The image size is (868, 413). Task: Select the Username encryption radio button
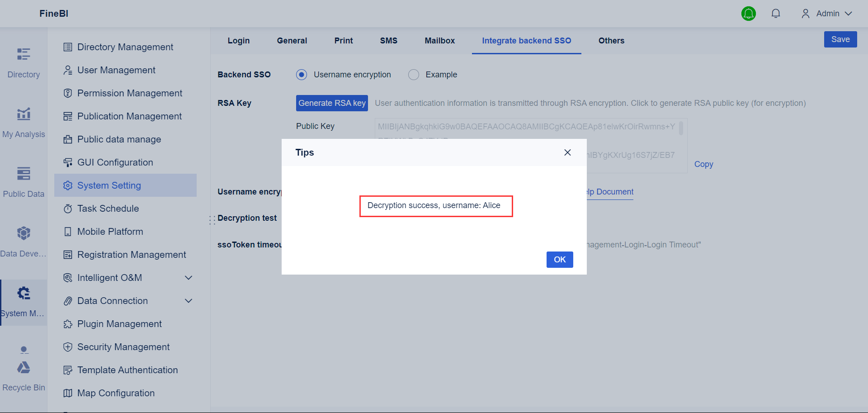point(301,74)
